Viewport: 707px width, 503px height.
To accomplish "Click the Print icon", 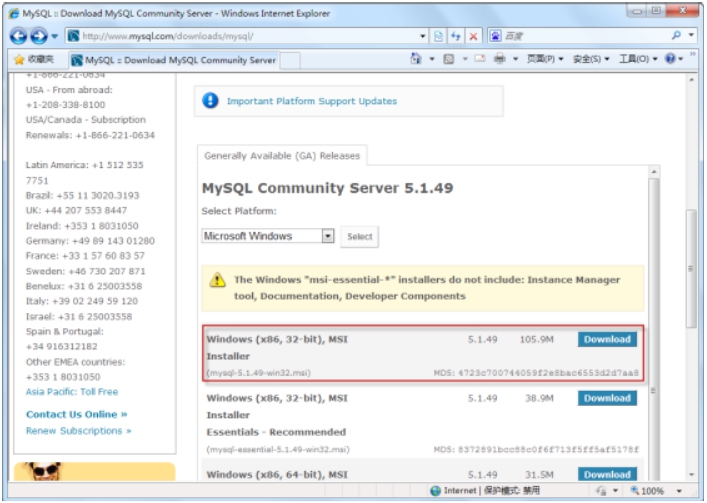I will (499, 59).
